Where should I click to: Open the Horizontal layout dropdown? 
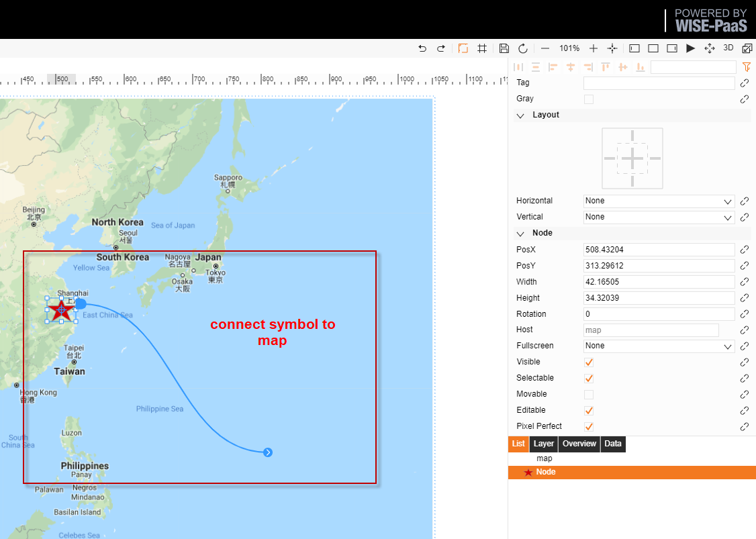pyautogui.click(x=659, y=201)
